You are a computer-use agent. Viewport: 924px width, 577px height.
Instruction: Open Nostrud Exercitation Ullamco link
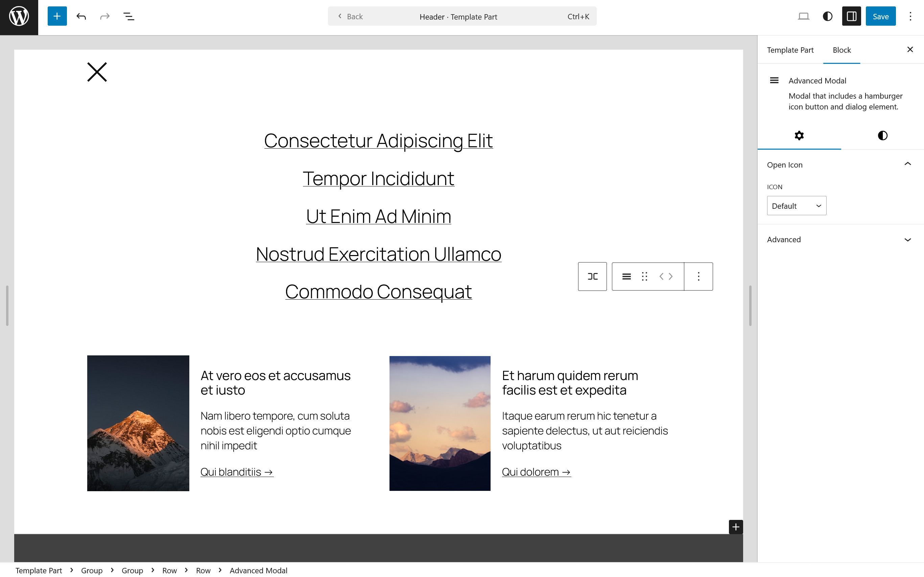click(378, 254)
